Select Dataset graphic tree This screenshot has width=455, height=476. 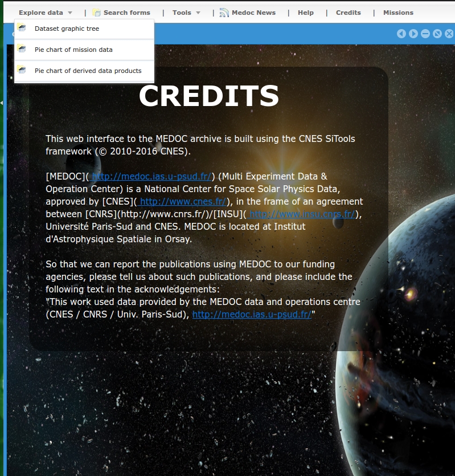84,29
